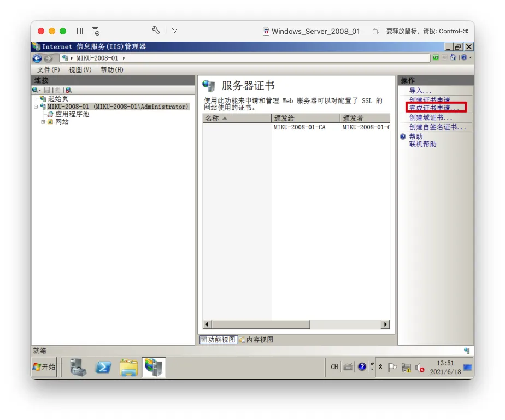
Task: Click the server certificates heading icon
Action: [x=209, y=86]
